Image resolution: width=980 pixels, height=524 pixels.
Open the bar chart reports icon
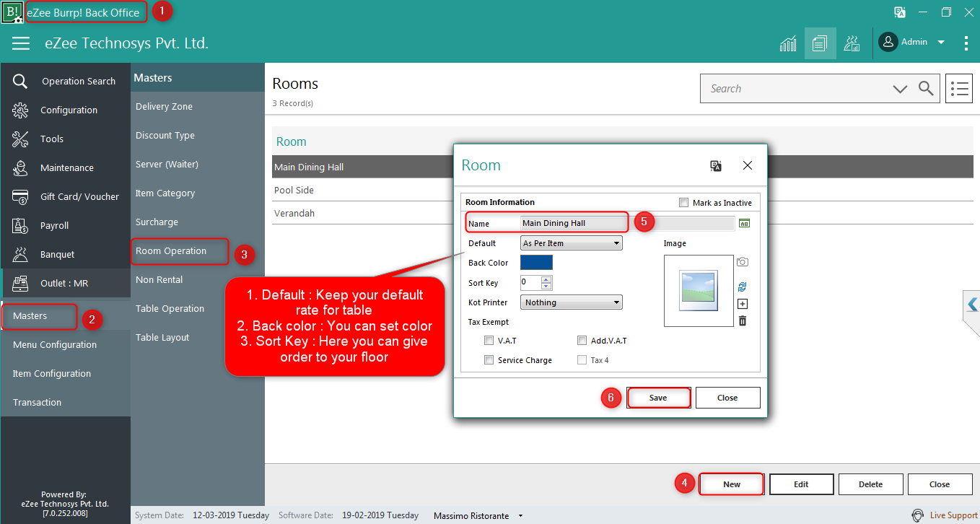point(788,43)
